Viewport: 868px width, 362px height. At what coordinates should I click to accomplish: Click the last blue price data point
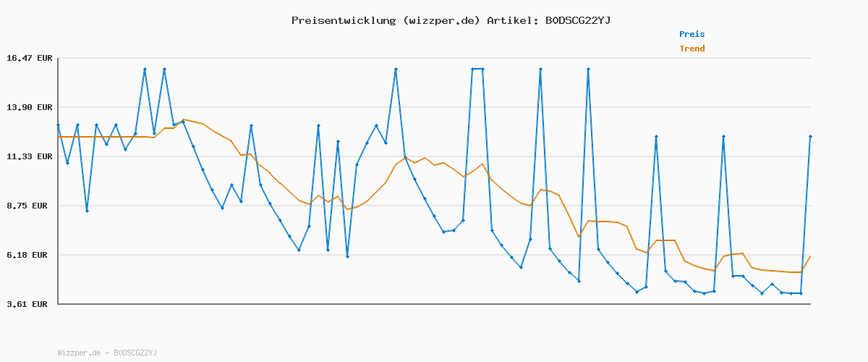(810, 136)
